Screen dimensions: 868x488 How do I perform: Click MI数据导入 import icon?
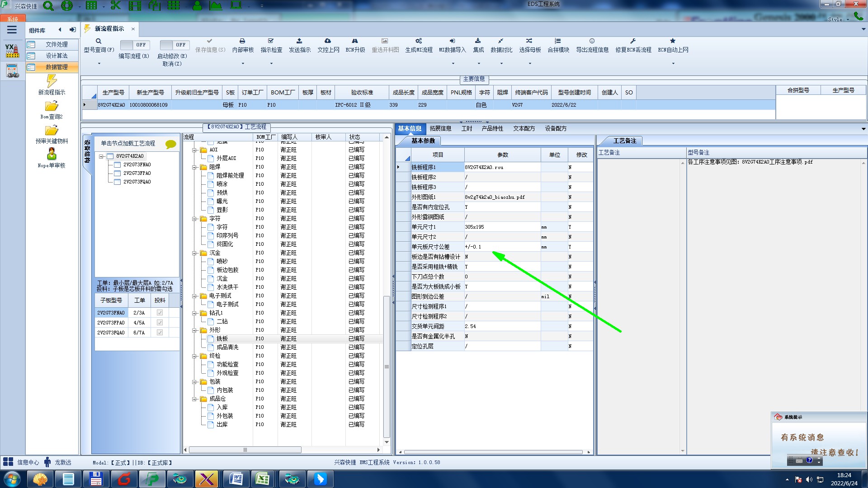(x=452, y=41)
